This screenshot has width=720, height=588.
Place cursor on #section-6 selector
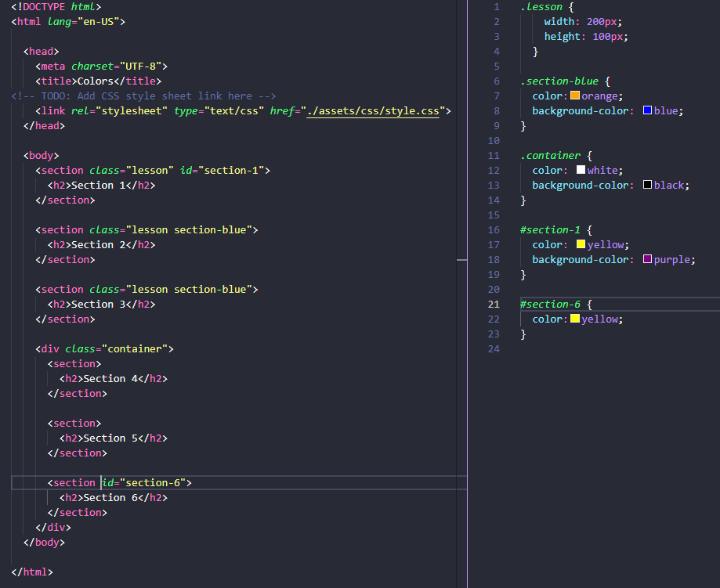point(551,305)
